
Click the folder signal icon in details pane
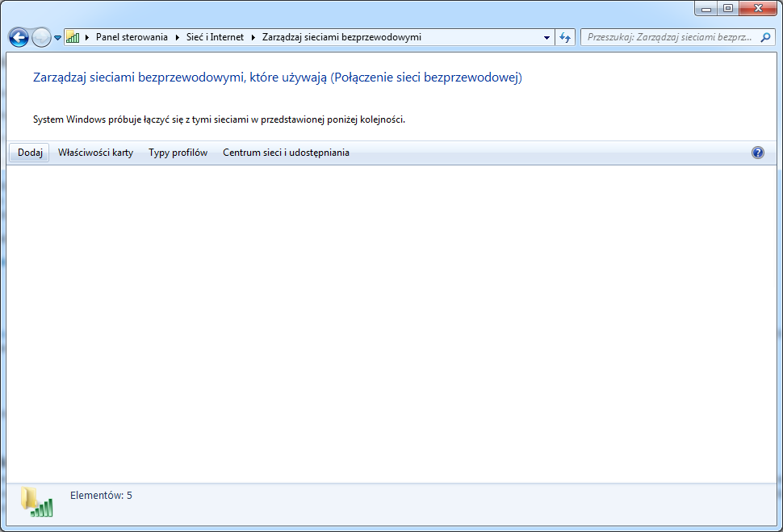pos(36,501)
